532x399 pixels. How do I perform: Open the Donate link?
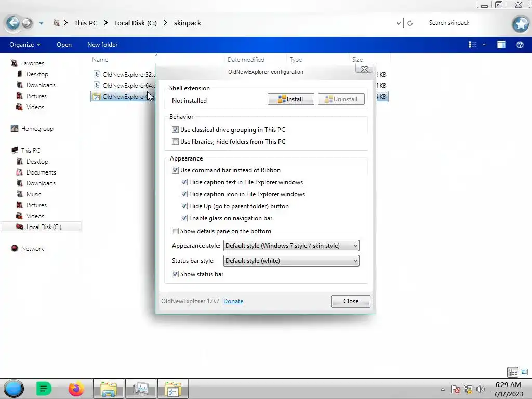coord(233,301)
